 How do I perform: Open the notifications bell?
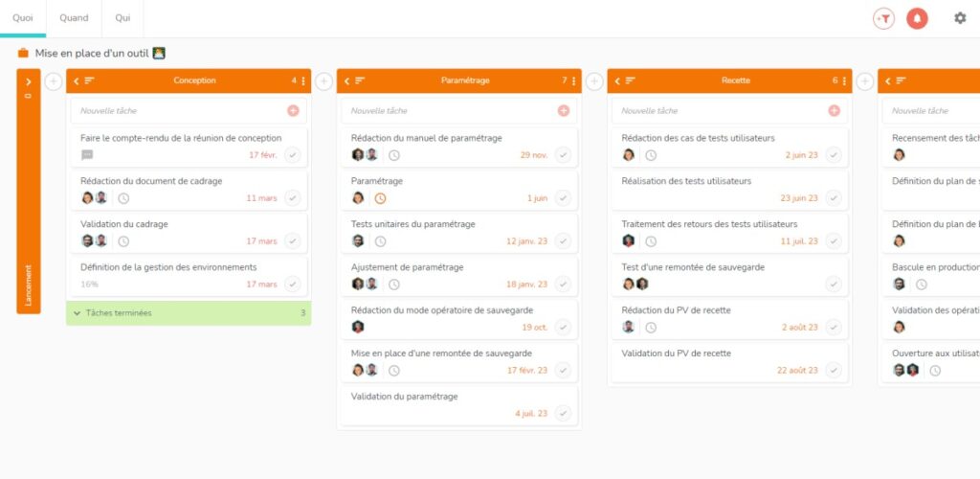coord(917,19)
